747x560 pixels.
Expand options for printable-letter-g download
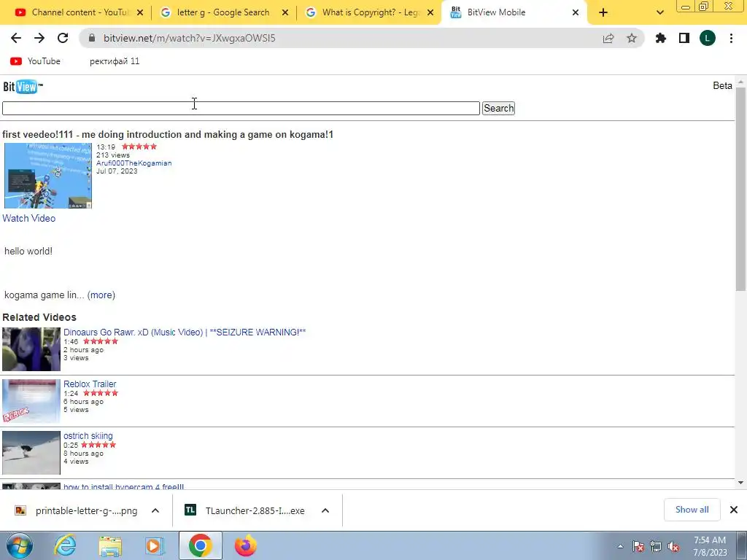coord(155,510)
